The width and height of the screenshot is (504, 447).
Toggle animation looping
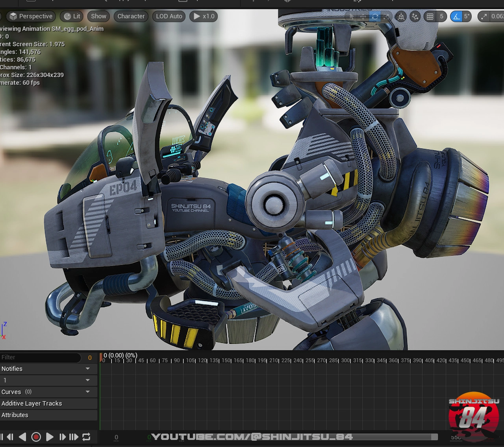86,437
